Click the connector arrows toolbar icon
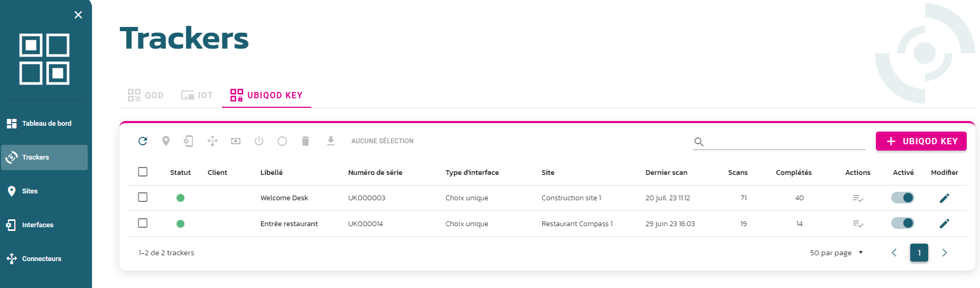The height and width of the screenshot is (288, 980). click(x=212, y=141)
